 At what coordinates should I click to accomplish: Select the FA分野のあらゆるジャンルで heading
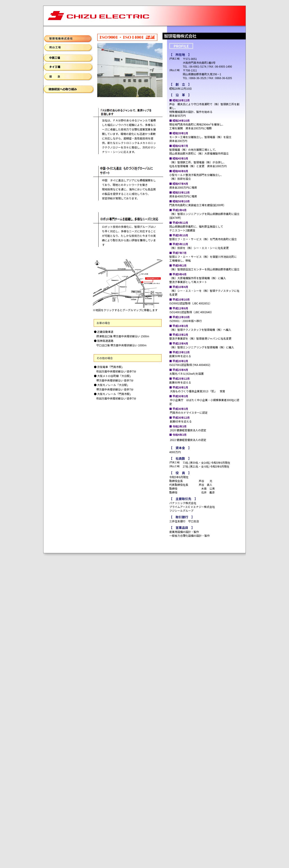(x=126, y=112)
